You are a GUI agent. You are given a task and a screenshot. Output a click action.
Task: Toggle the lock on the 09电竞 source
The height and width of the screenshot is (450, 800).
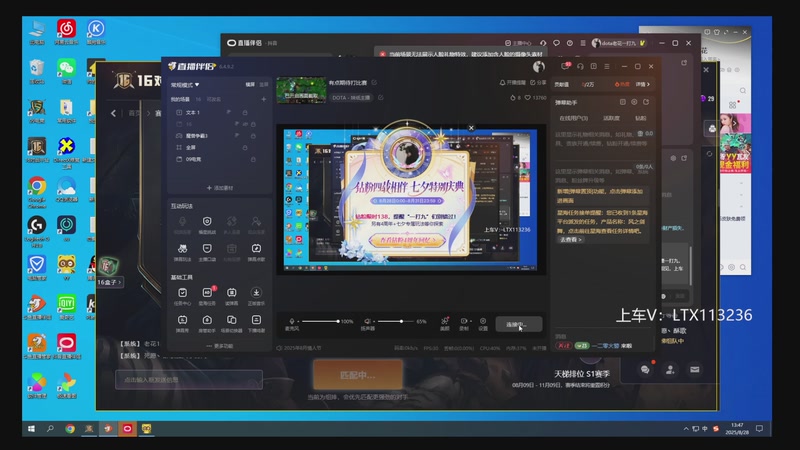point(253,159)
